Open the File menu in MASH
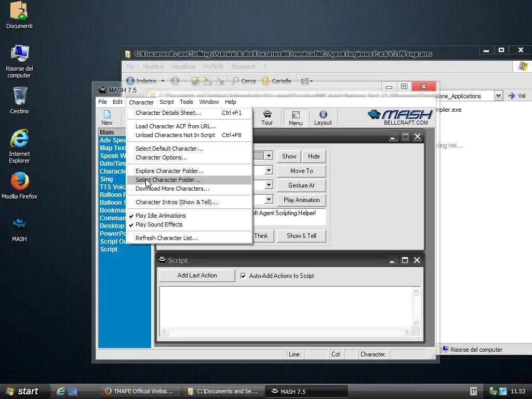532x399 pixels. 102,102
